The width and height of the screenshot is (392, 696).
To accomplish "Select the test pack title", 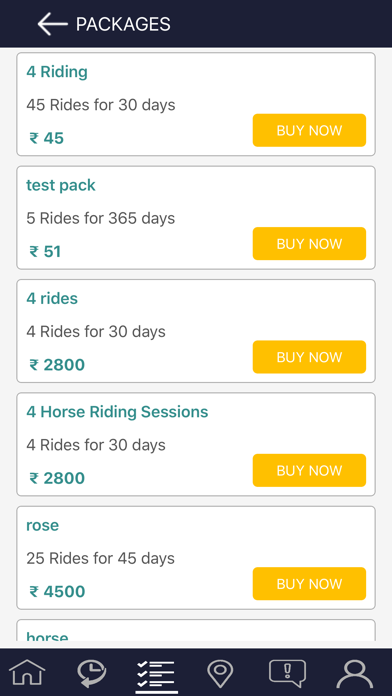I will pos(61,185).
